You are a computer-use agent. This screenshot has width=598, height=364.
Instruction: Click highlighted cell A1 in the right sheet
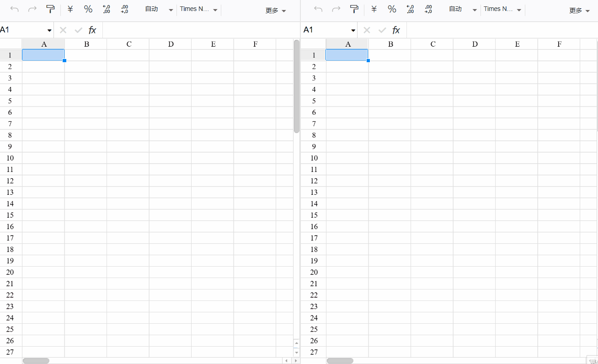[347, 55]
